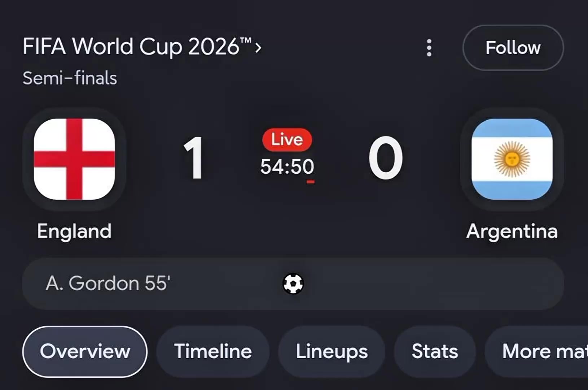Show the More matches tab
Screen dimensions: 588x390
[x=537, y=352]
